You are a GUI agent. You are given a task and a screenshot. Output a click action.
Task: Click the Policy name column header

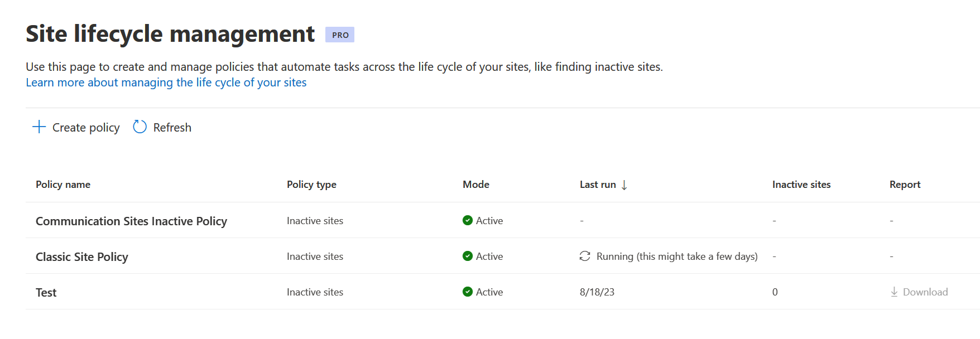click(x=63, y=184)
